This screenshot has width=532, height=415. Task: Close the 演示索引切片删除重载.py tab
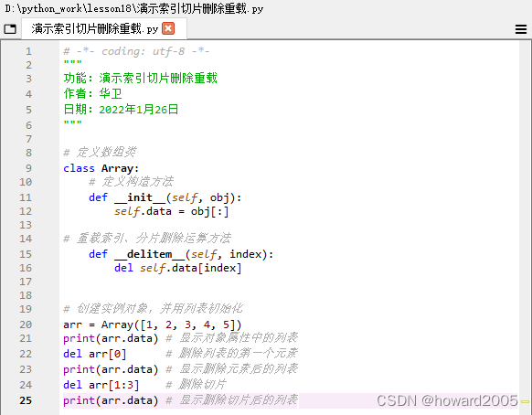pyautogui.click(x=168, y=28)
